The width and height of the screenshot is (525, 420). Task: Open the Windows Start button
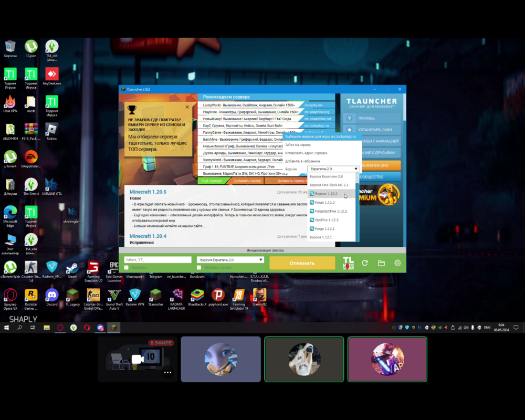pyautogui.click(x=6, y=328)
